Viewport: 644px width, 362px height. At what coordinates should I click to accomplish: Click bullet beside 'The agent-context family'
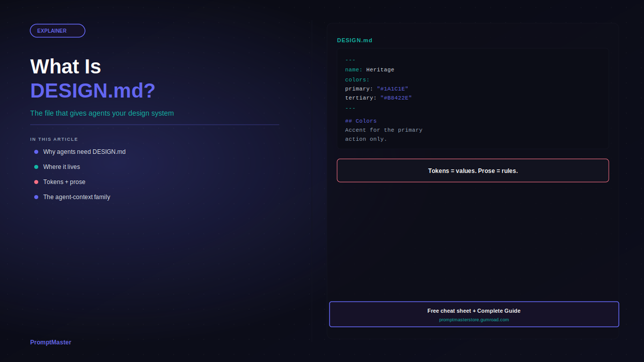click(36, 197)
